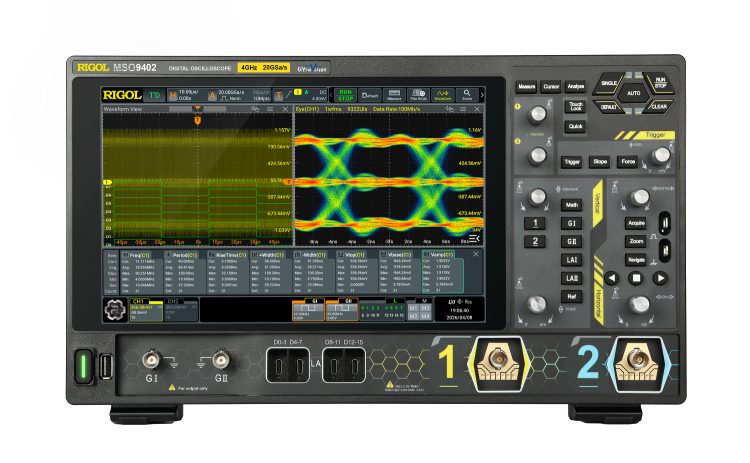Select the Period(C1) measurement tab

182,255
